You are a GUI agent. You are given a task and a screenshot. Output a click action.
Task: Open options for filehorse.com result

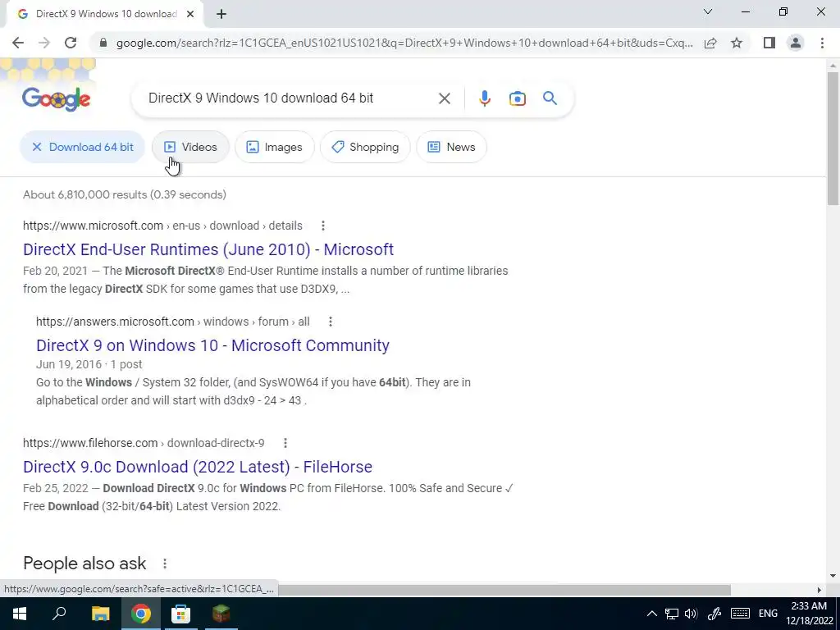[285, 443]
